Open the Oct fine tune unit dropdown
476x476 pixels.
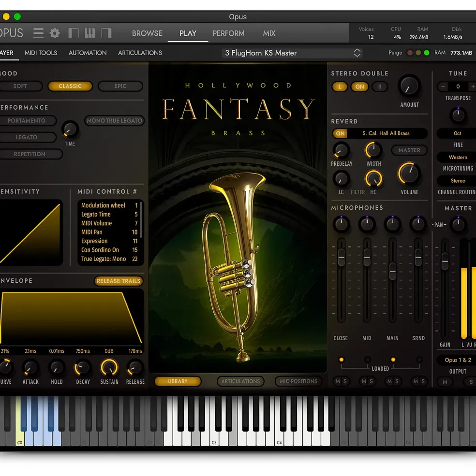[457, 133]
